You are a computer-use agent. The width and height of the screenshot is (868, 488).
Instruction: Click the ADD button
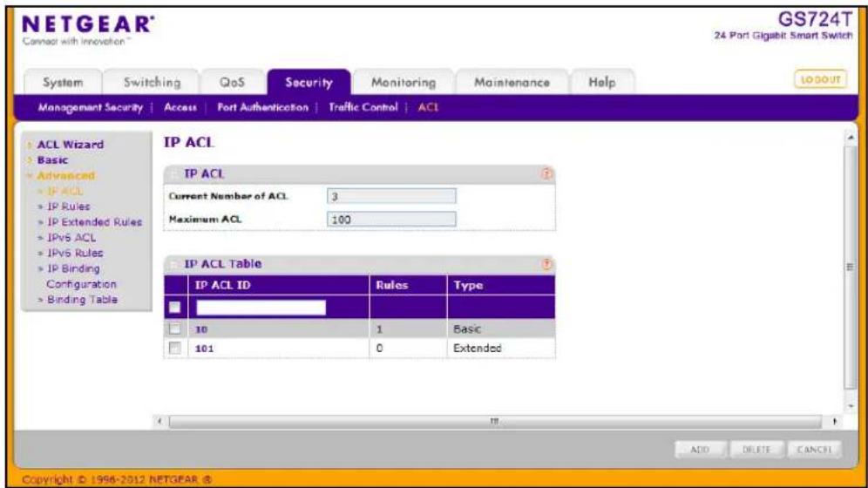coord(701,450)
